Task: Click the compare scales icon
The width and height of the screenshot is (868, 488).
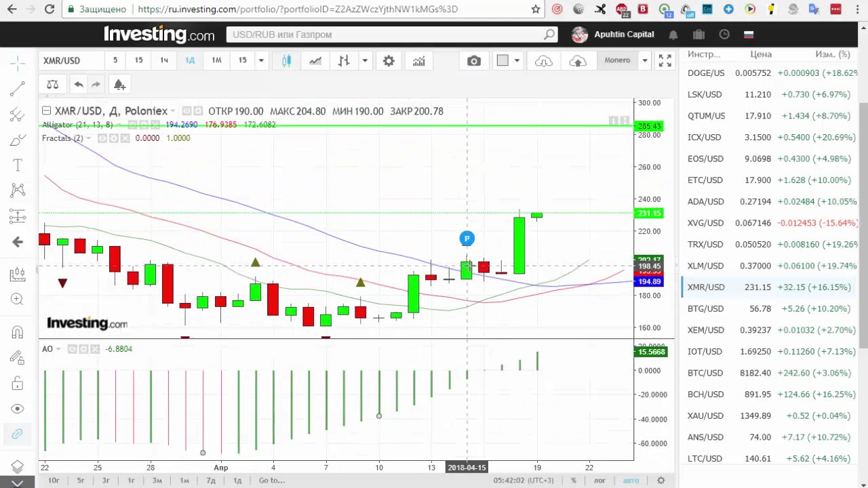Action: 52,85
